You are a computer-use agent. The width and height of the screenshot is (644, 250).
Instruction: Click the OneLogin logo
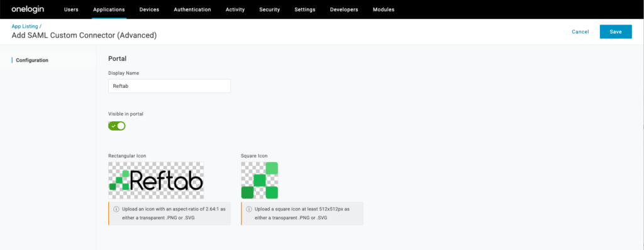(x=28, y=9)
